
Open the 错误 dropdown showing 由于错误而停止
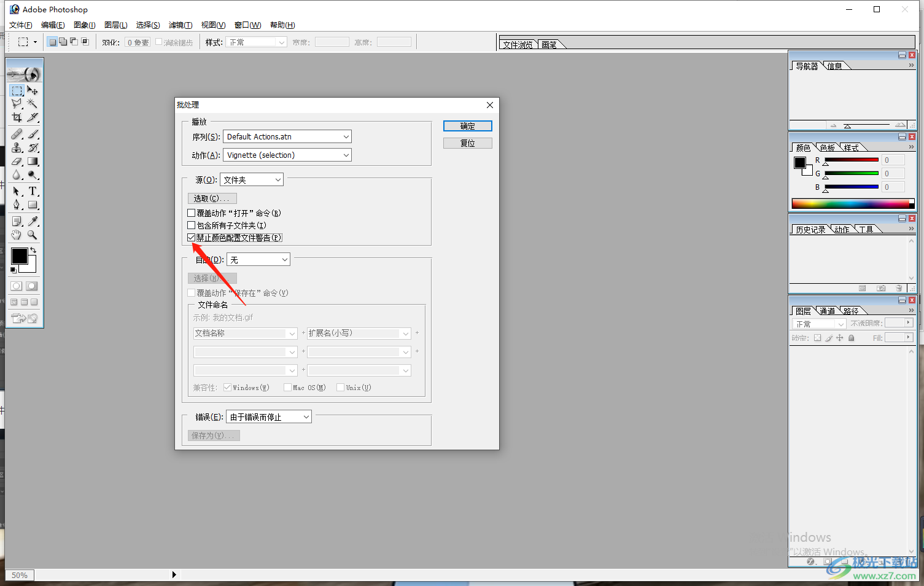(269, 417)
